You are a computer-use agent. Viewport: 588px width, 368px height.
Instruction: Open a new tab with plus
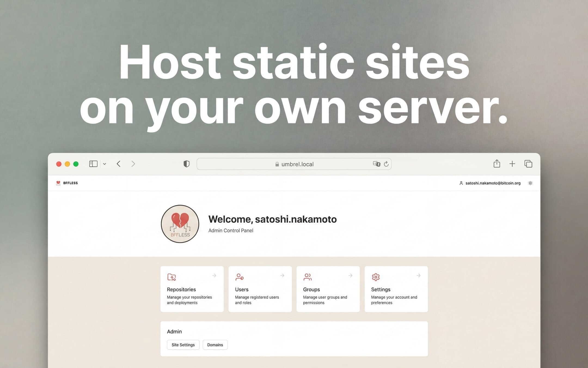512,164
